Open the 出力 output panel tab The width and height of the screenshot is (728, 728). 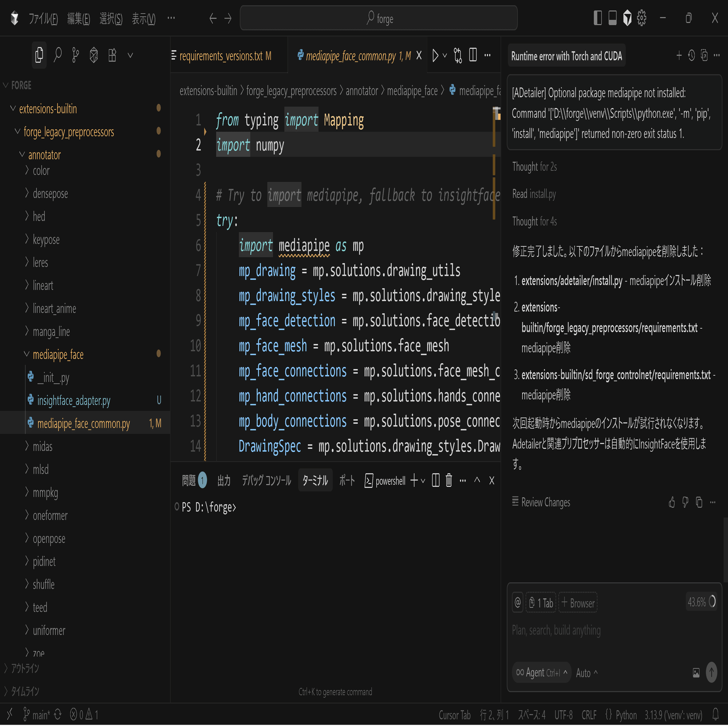point(224,480)
